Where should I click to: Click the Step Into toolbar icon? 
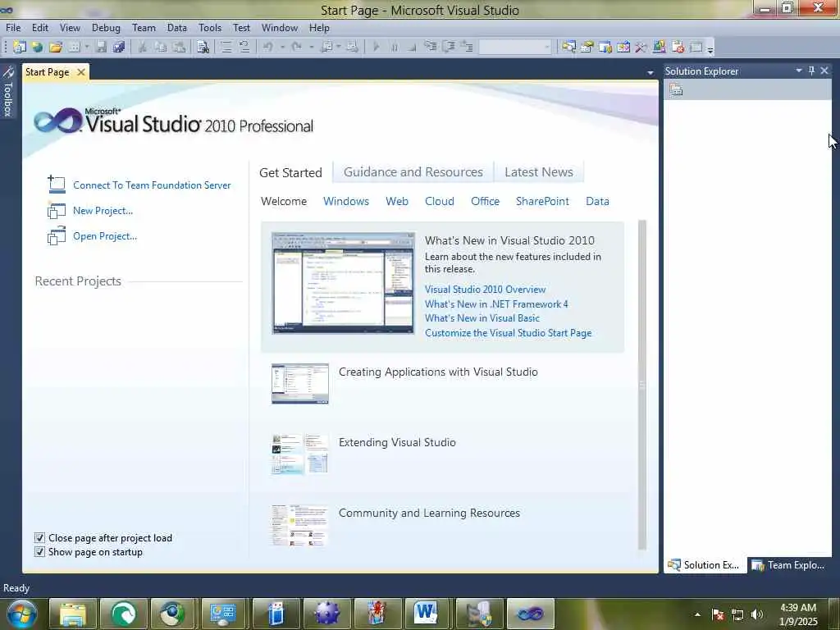click(430, 47)
